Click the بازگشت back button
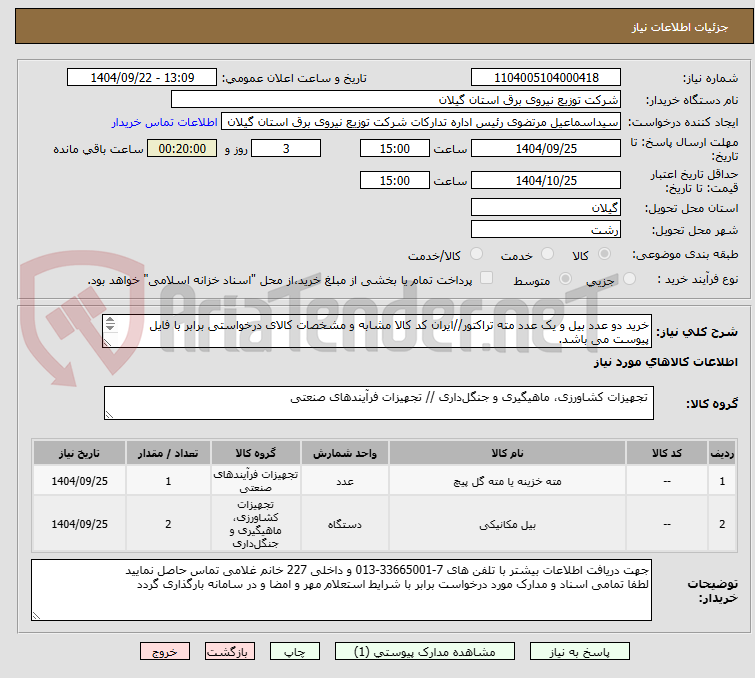This screenshot has width=755, height=678. 230,652
